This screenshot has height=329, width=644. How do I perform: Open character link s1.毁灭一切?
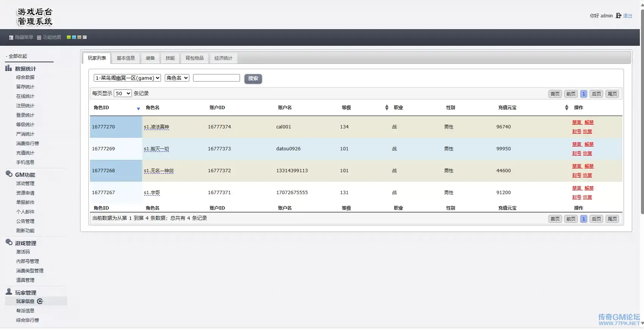pos(156,149)
